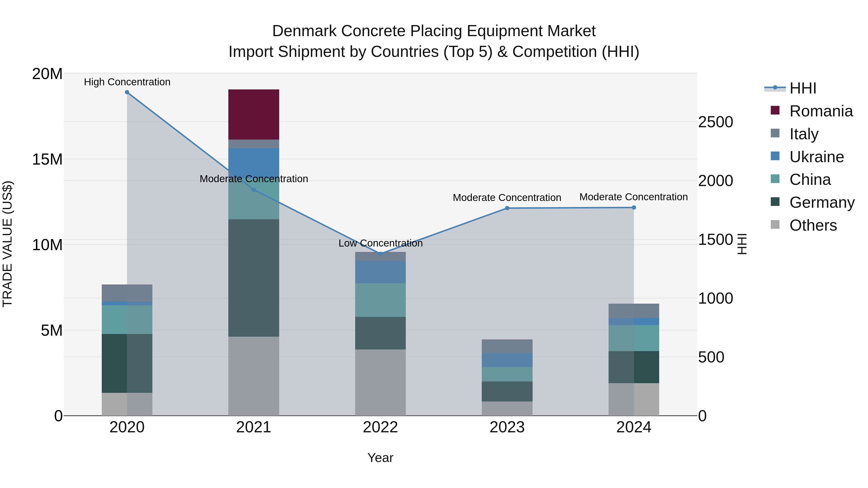Click the Italy segment in 2023 bar

point(507,347)
